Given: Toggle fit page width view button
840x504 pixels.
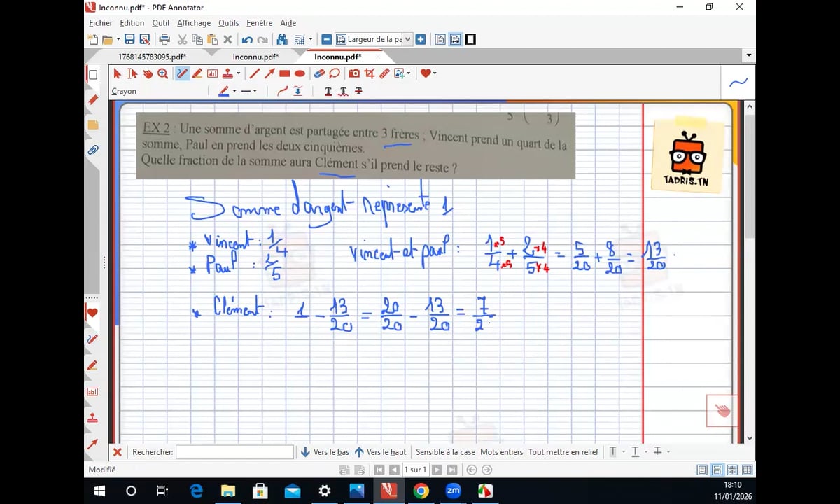Looking at the screenshot, I should coord(455,40).
